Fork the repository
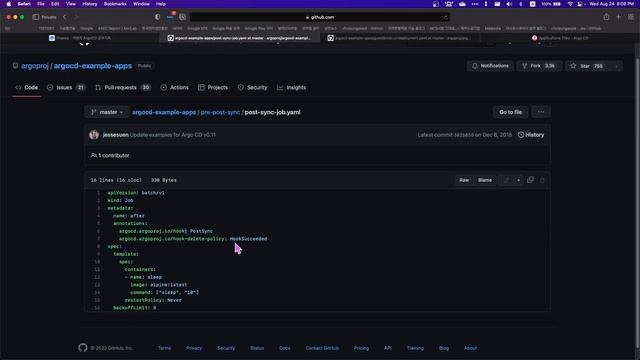The image size is (640, 360). pyautogui.click(x=539, y=66)
